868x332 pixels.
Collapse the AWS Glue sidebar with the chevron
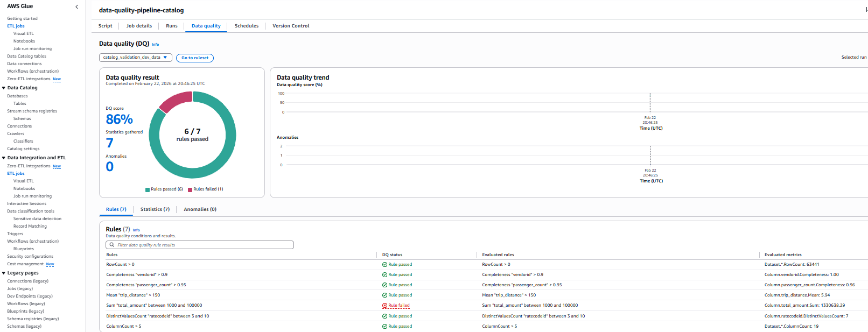point(76,6)
